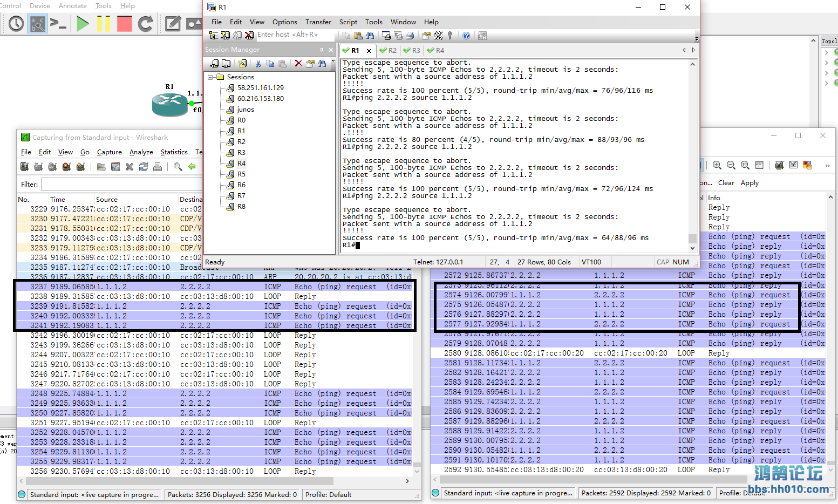This screenshot has width=838, height=504.
Task: Pin the Session Manager panel
Action: tap(322, 50)
